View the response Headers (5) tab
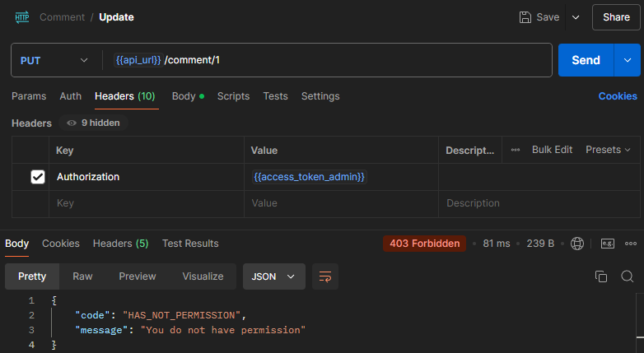The height and width of the screenshot is (353, 644). click(x=121, y=244)
